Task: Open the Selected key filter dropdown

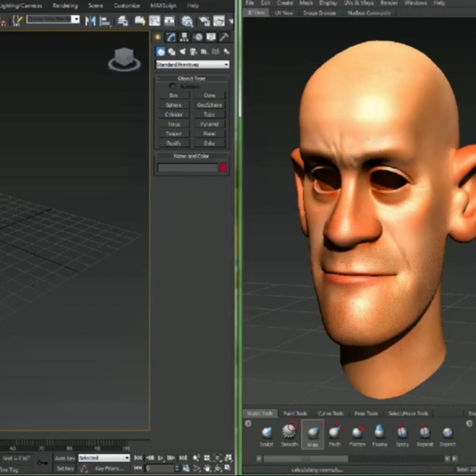Action: [x=104, y=458]
